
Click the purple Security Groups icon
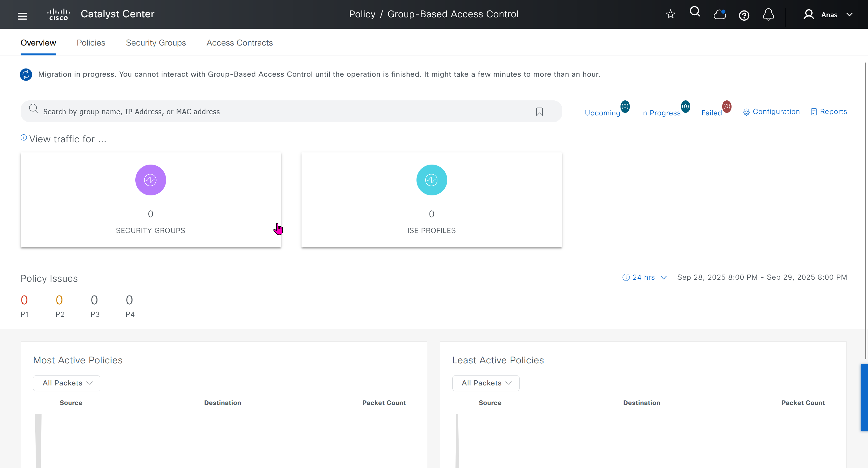(x=151, y=180)
